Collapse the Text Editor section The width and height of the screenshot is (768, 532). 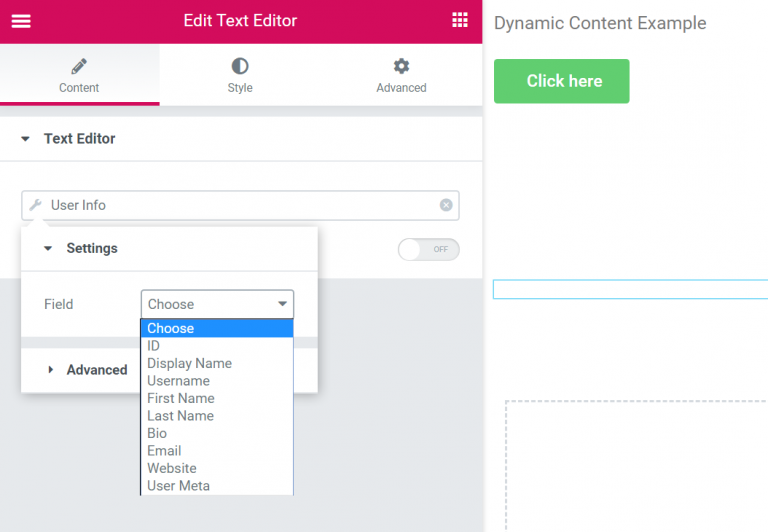(26, 139)
